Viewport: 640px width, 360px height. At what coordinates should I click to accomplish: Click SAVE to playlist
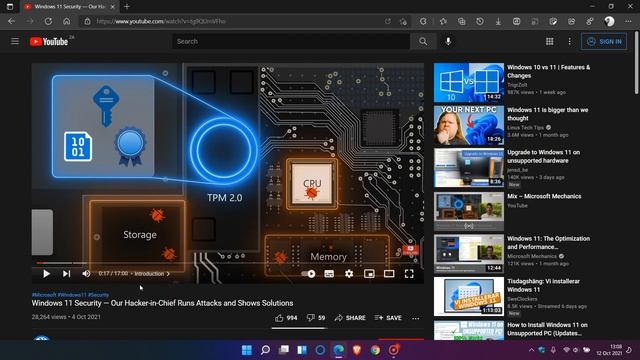click(388, 318)
